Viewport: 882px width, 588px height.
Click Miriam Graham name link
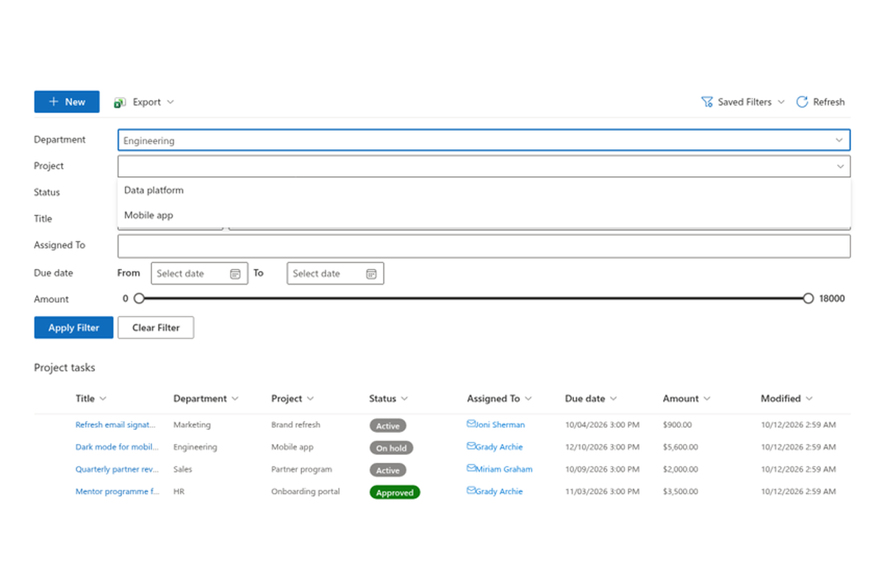(x=504, y=469)
